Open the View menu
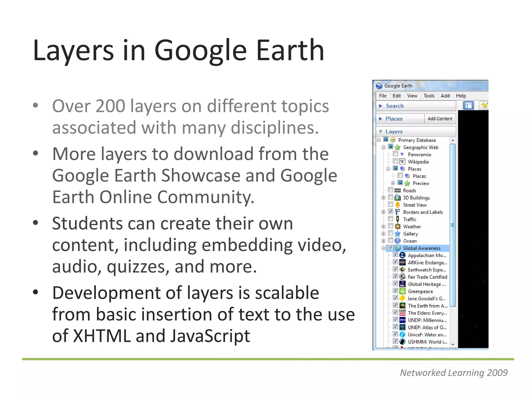 click(412, 96)
